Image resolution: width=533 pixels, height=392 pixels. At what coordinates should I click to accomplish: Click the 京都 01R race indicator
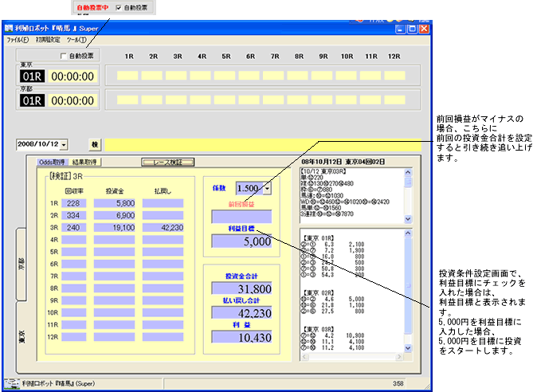(x=32, y=101)
